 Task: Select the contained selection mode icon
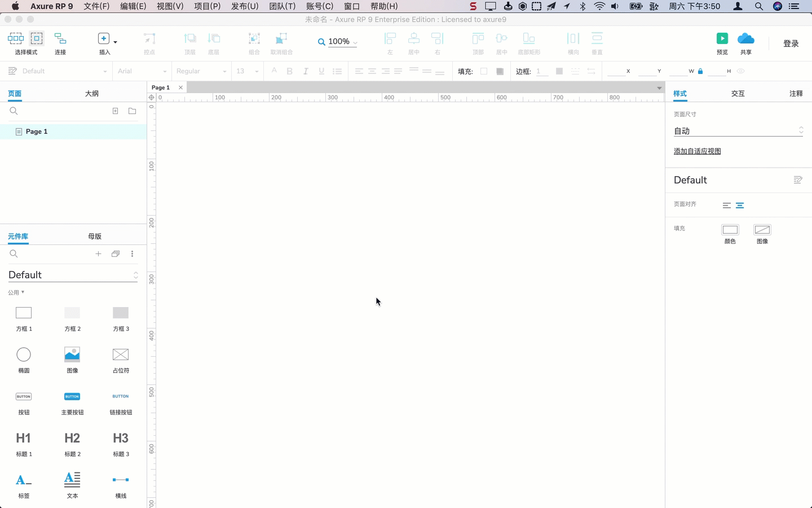pyautogui.click(x=37, y=38)
